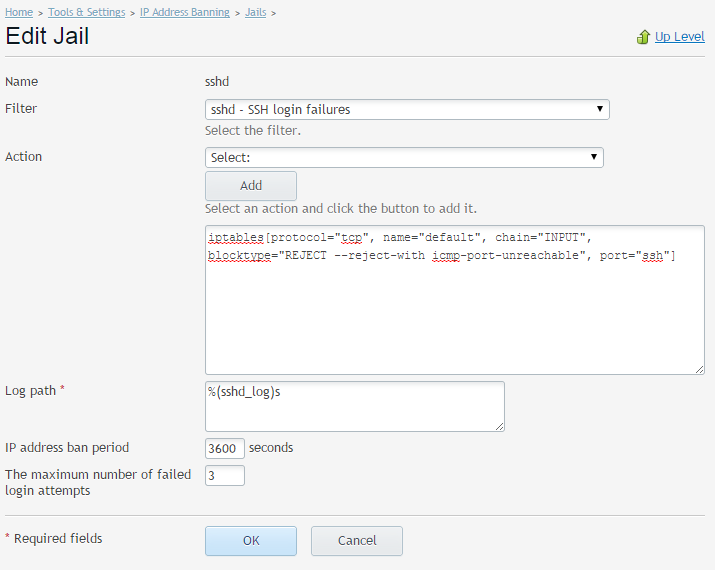
Task: Confirm changes with the OK button
Action: (x=251, y=541)
